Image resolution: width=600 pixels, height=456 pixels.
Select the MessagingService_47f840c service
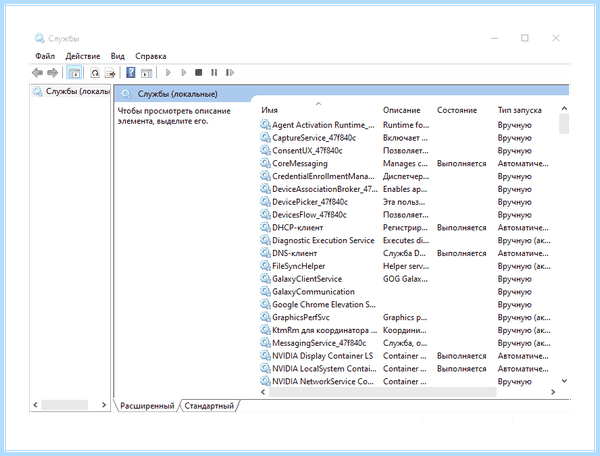tap(319, 343)
